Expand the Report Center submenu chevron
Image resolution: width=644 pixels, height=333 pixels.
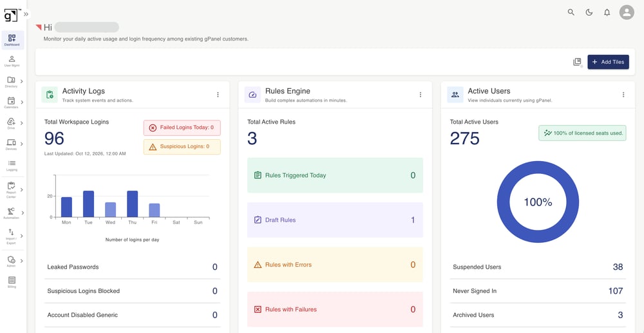pos(22,190)
